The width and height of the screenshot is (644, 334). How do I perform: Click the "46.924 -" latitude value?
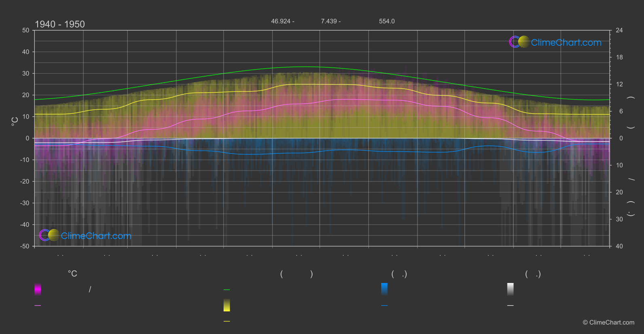(283, 21)
